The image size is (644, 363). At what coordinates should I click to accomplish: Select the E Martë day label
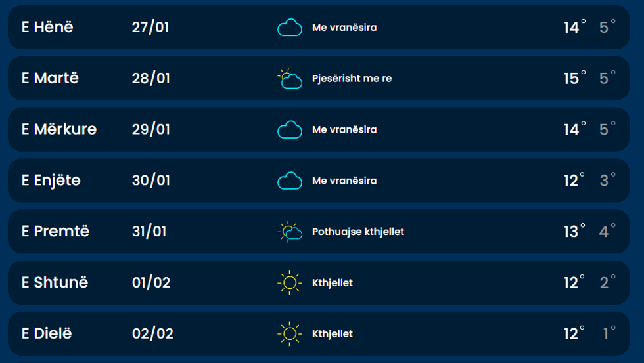[x=50, y=79]
